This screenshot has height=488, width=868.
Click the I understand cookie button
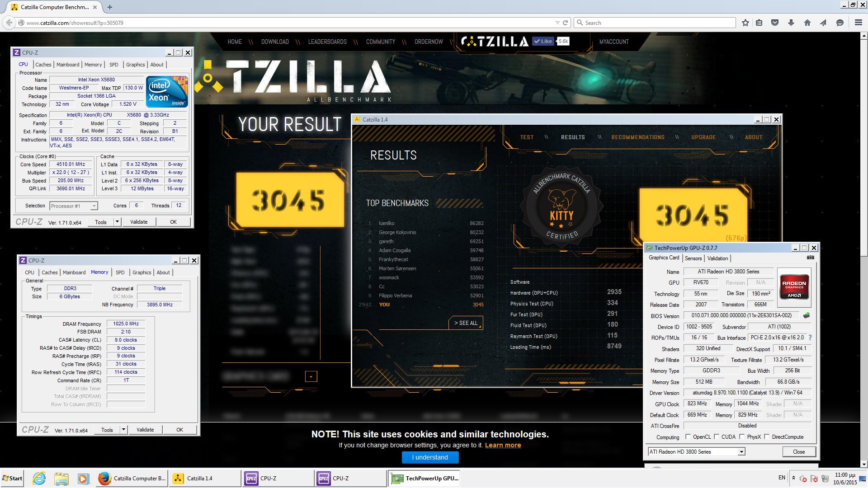click(x=430, y=457)
